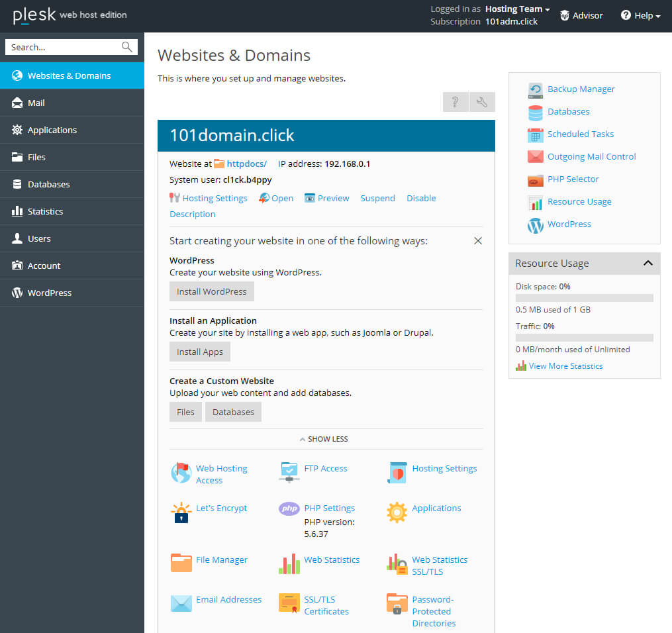Click the Web Statistics SSL/TLS icon
672x633 pixels.
click(397, 564)
